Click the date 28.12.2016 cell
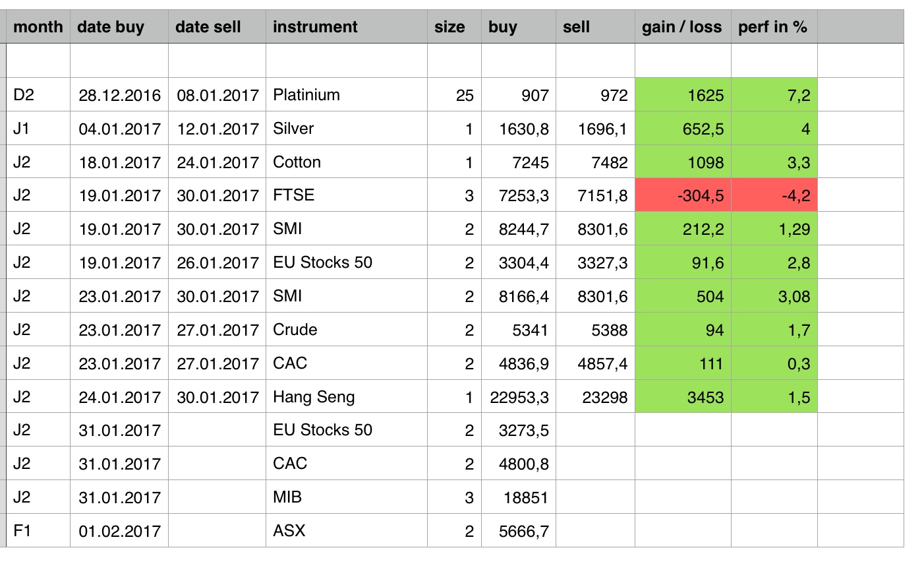This screenshot has height=585, width=924. (119, 95)
